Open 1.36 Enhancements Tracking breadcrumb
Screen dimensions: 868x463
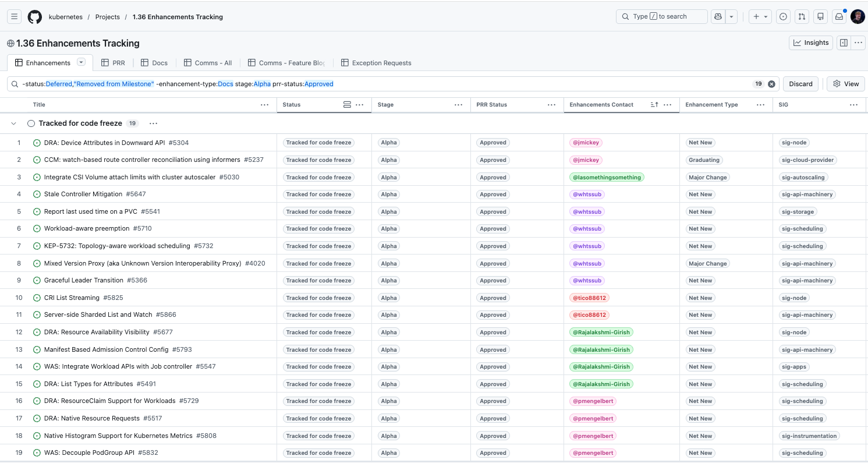tap(178, 17)
